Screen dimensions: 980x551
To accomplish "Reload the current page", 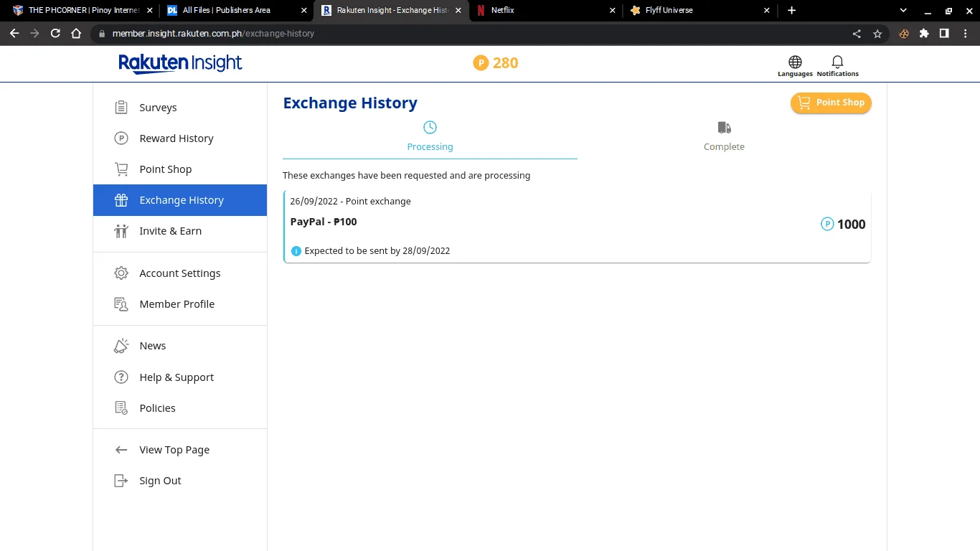I will click(55, 34).
